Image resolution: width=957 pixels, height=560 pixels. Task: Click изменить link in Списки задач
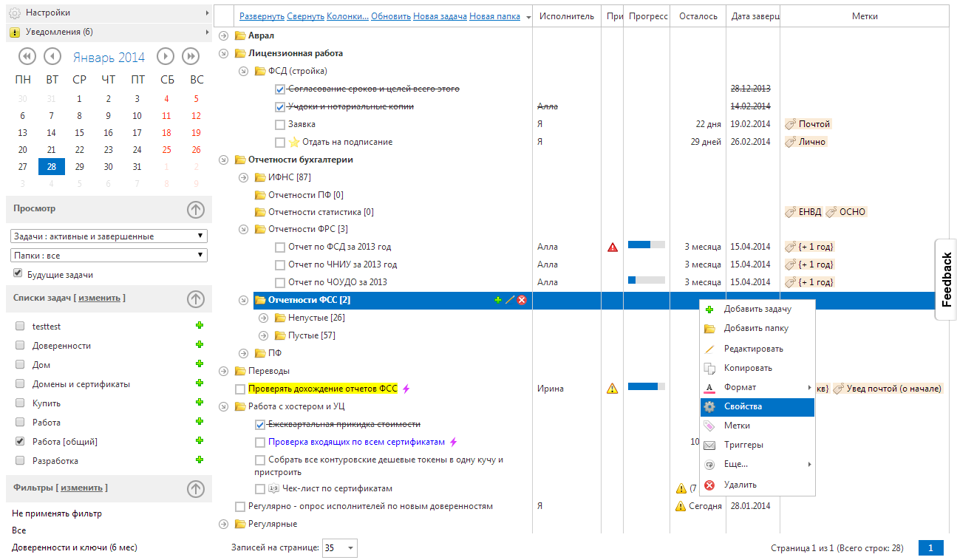[99, 298]
